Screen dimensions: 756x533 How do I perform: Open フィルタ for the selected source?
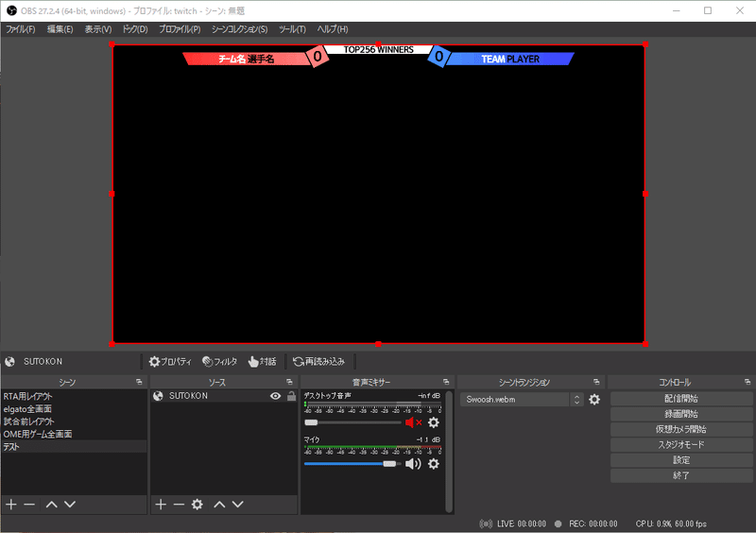pyautogui.click(x=220, y=361)
